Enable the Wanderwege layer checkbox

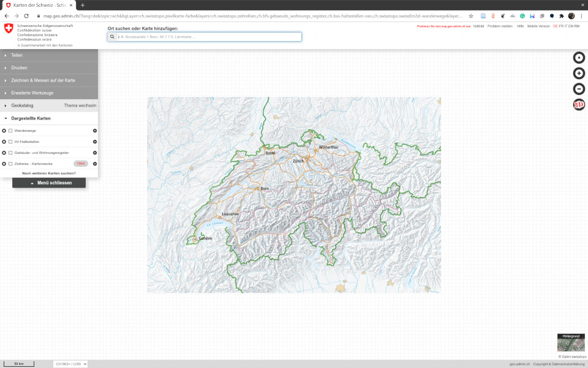pos(10,131)
